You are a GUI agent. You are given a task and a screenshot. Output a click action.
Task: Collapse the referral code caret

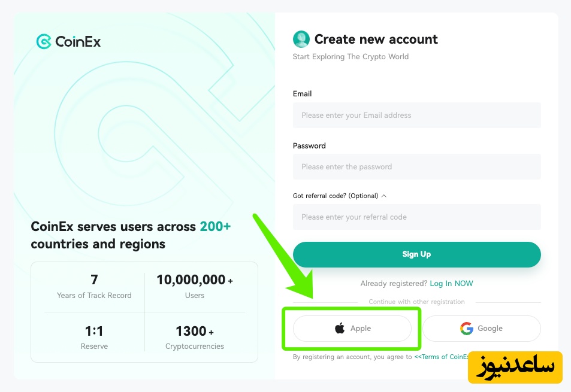(x=384, y=196)
